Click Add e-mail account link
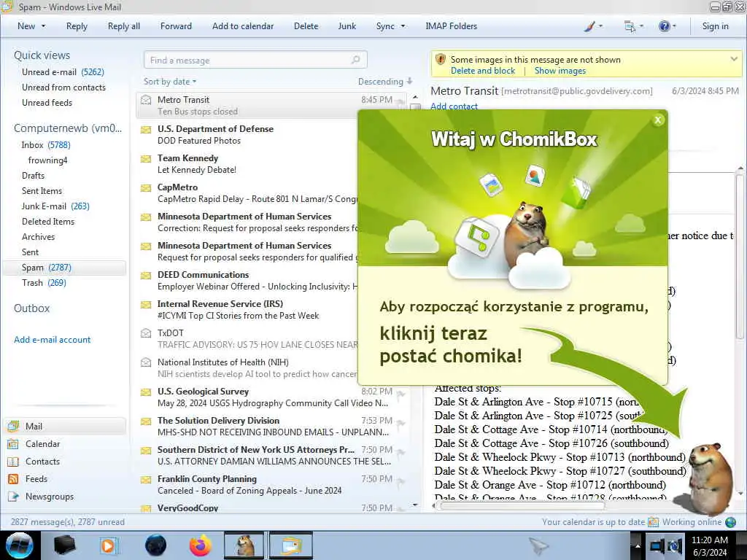Image resolution: width=747 pixels, height=560 pixels. pos(52,340)
